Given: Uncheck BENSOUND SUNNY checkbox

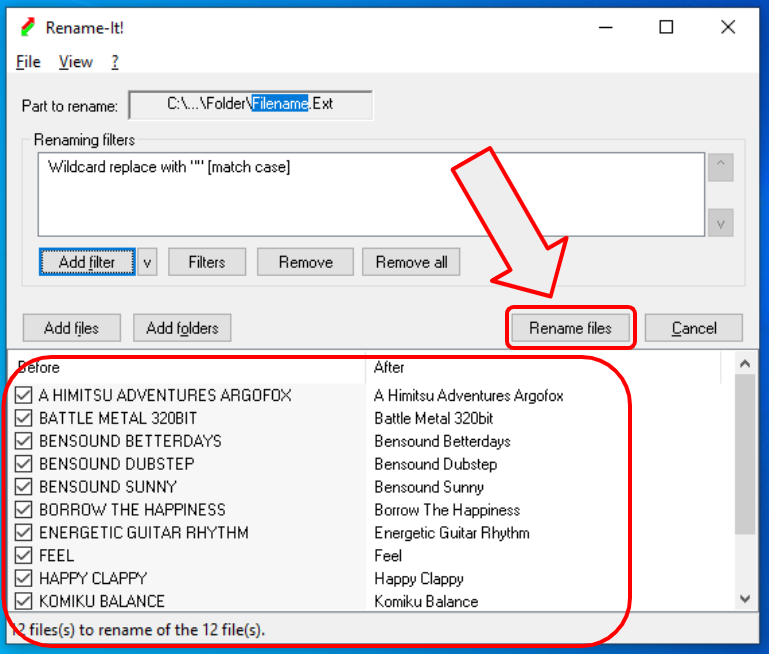Looking at the screenshot, I should 24,487.
